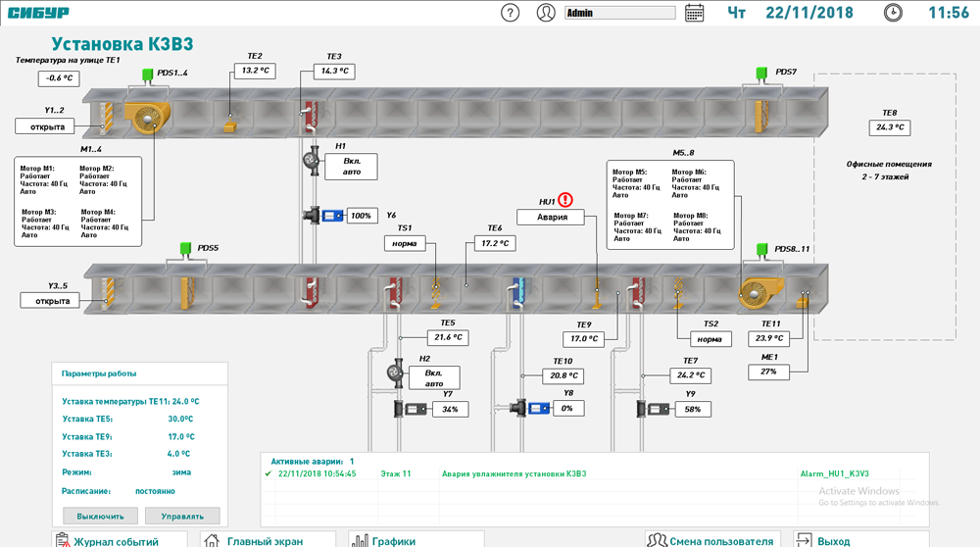This screenshot has width=980, height=547.
Task: Click the filter icon under PDS5
Action: [x=187, y=293]
